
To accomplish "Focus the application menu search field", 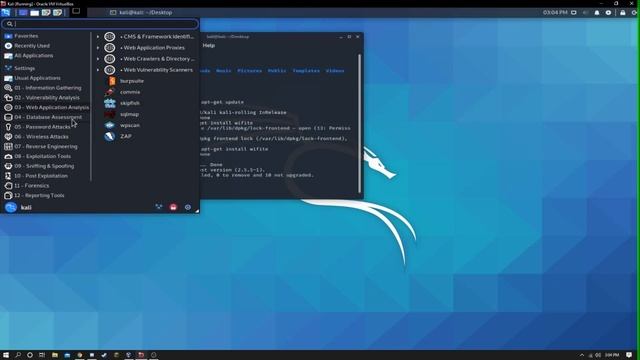I will point(100,24).
